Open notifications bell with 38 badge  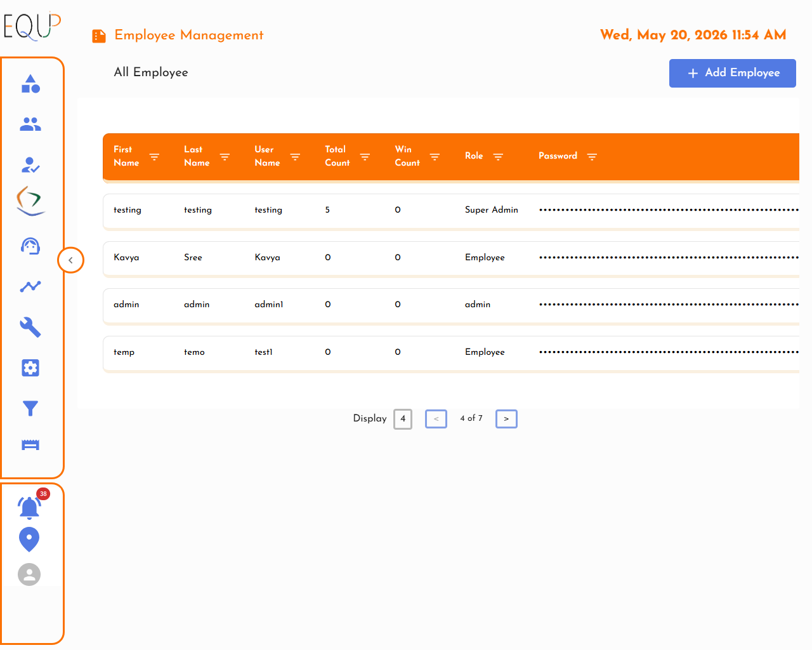click(30, 507)
